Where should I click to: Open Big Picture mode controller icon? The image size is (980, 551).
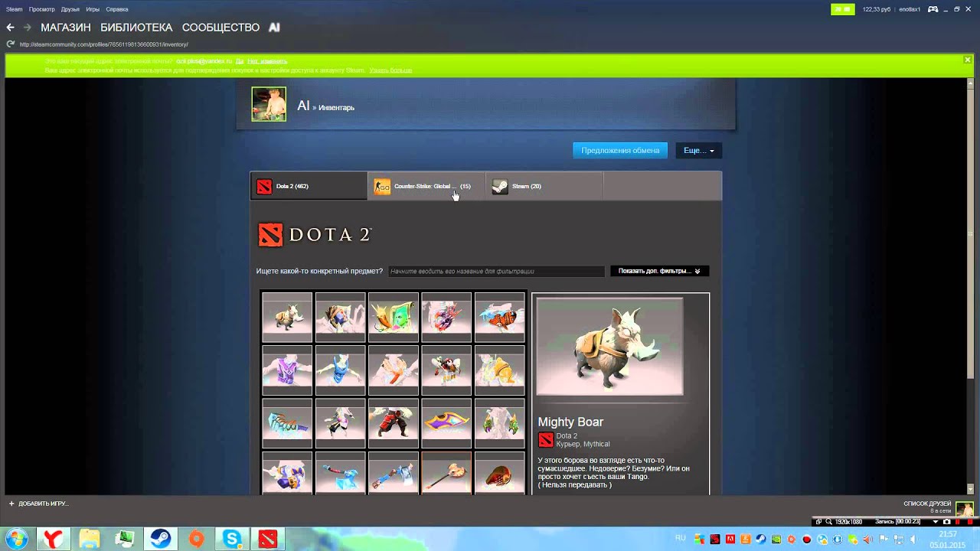point(933,9)
